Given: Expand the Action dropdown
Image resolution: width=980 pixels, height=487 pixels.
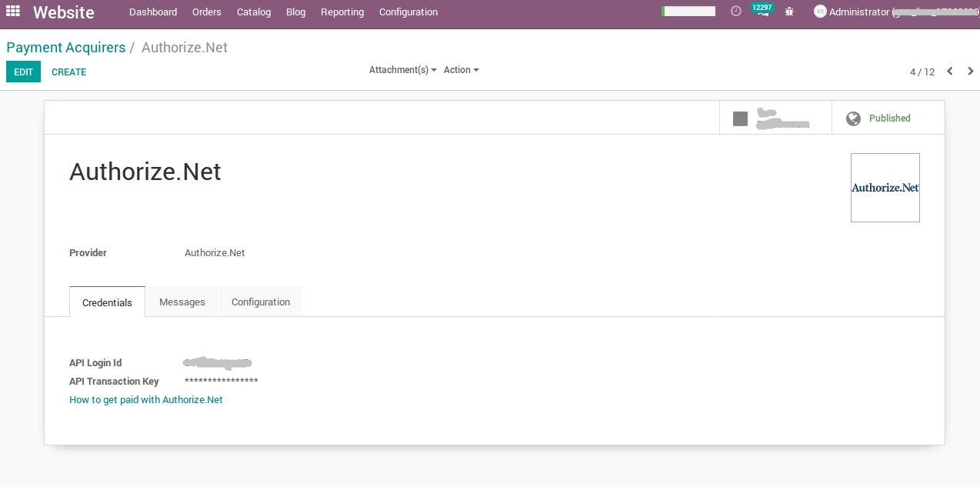Looking at the screenshot, I should click(462, 70).
